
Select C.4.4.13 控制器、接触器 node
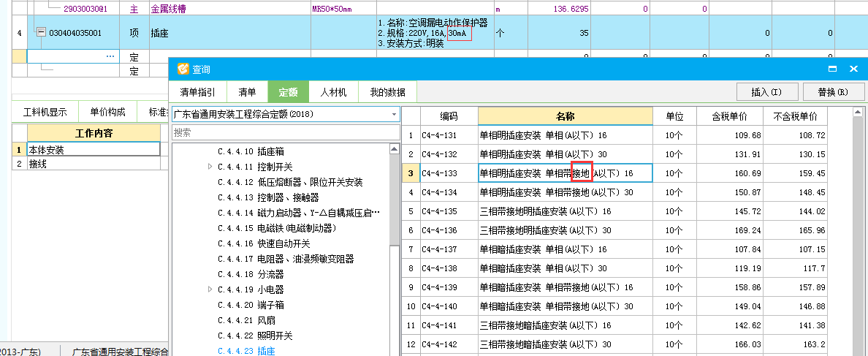tap(268, 197)
